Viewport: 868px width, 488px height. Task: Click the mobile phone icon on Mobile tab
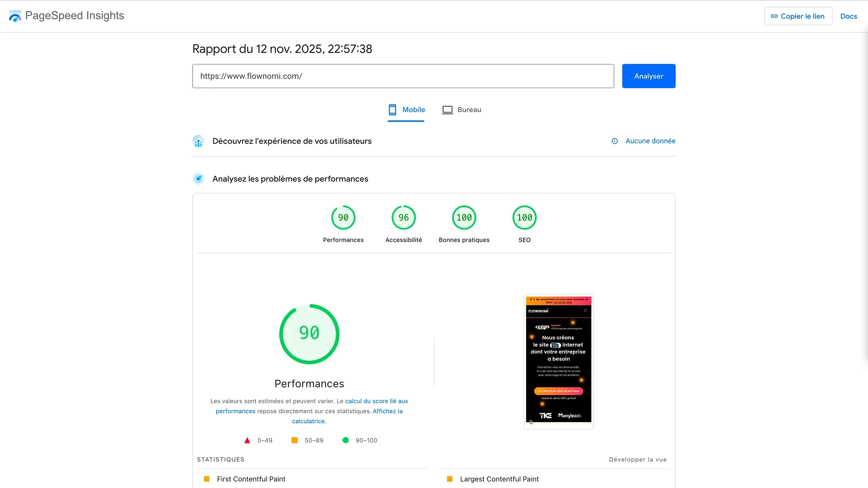[392, 110]
